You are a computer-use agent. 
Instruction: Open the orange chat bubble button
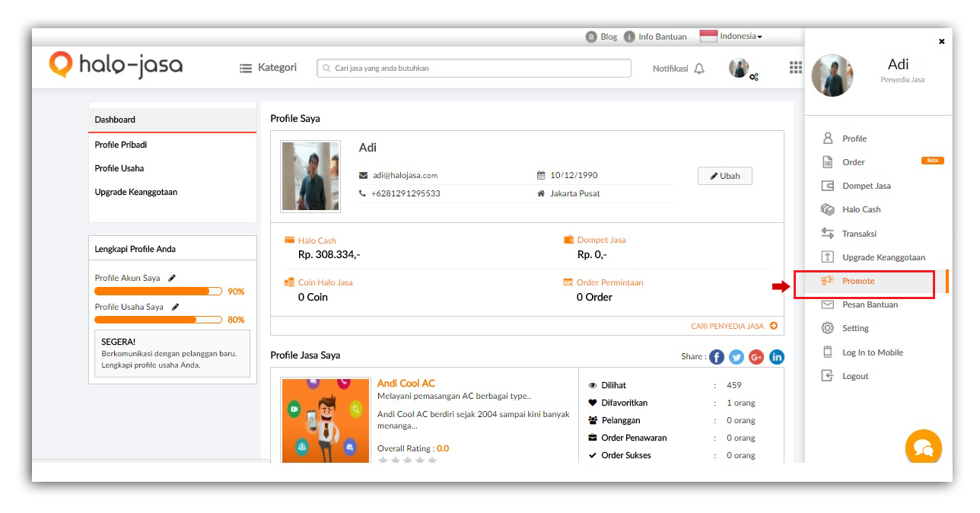click(x=923, y=448)
